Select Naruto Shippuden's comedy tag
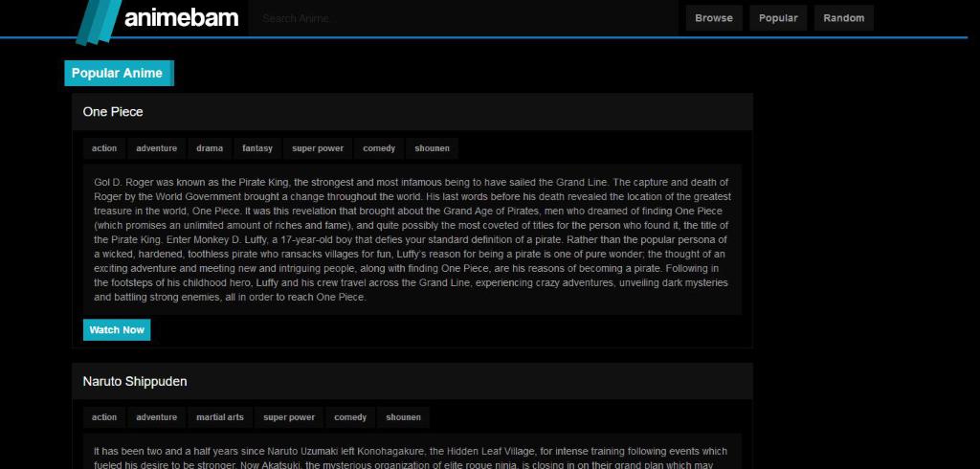The height and width of the screenshot is (469, 980). tap(350, 417)
